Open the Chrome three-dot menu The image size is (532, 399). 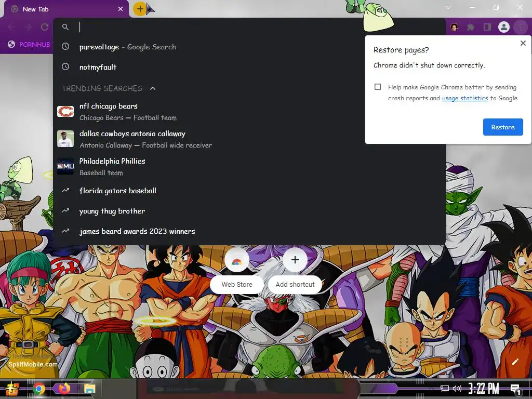click(520, 27)
